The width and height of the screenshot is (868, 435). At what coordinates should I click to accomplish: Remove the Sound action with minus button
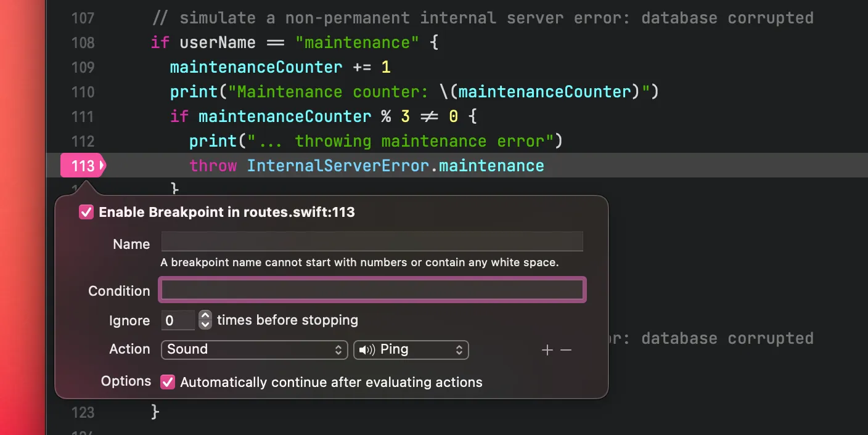pos(566,350)
